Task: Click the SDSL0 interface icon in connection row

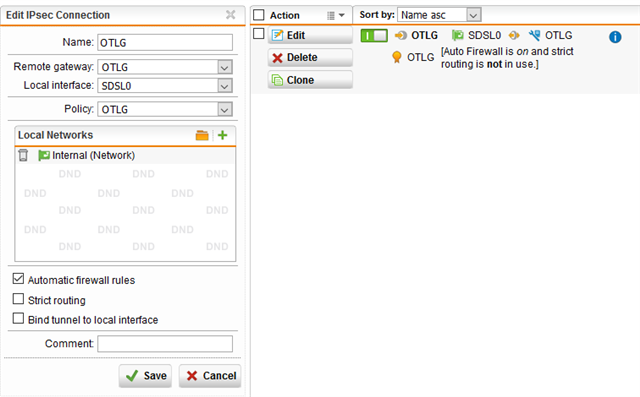Action: pos(458,35)
